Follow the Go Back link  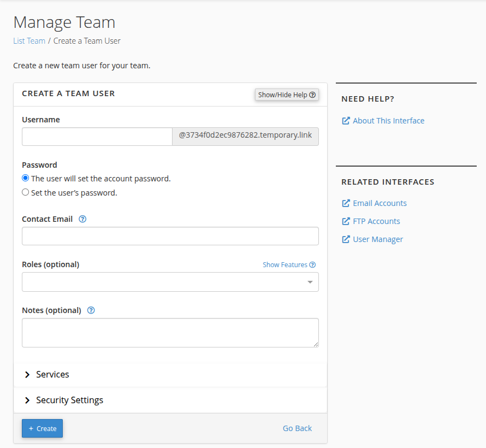click(x=297, y=428)
